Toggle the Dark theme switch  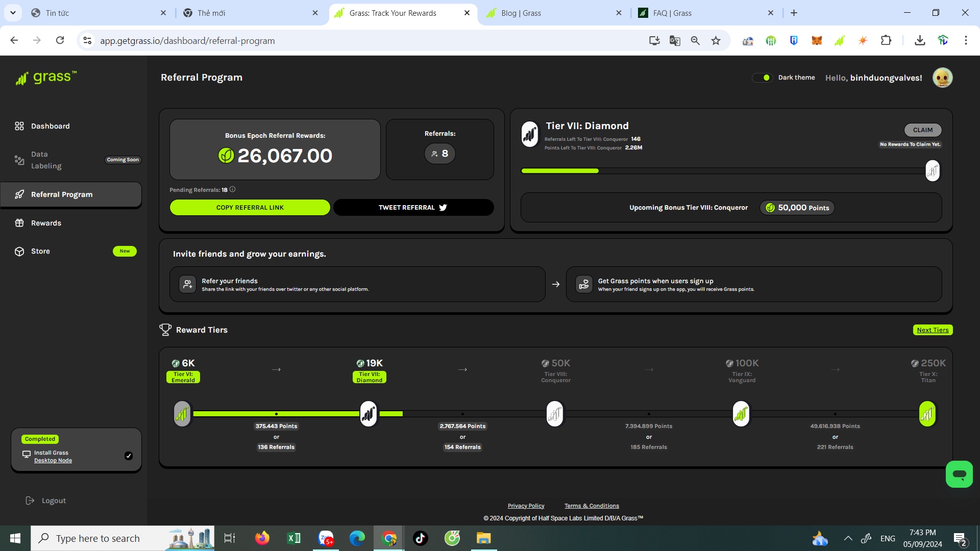[763, 78]
